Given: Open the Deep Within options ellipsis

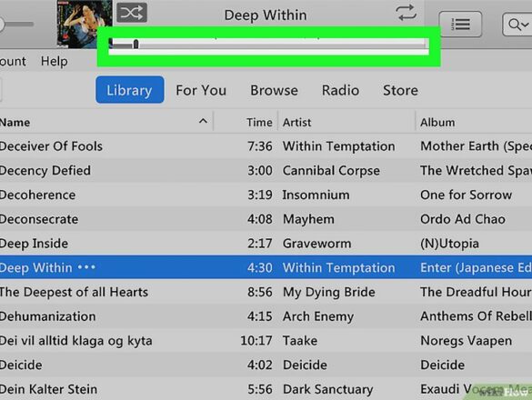Looking at the screenshot, I should tap(86, 267).
